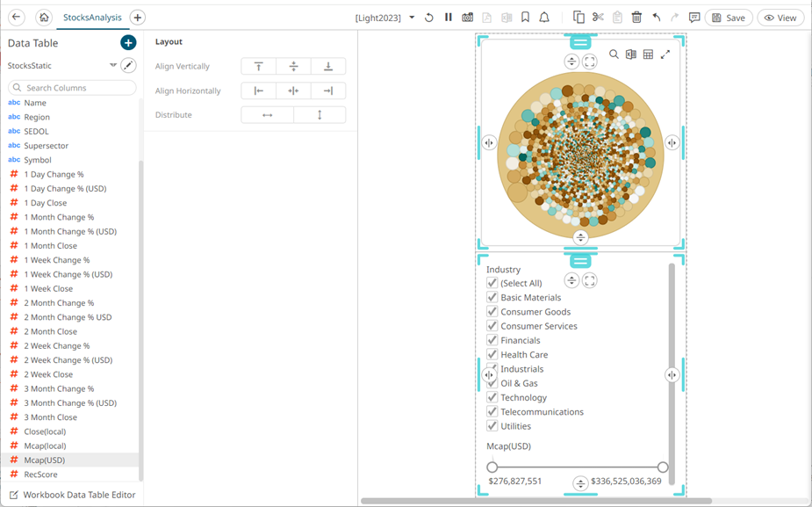Viewport: 812px width, 507px height.
Task: Click the refresh data icon in toolbar
Action: click(429, 18)
